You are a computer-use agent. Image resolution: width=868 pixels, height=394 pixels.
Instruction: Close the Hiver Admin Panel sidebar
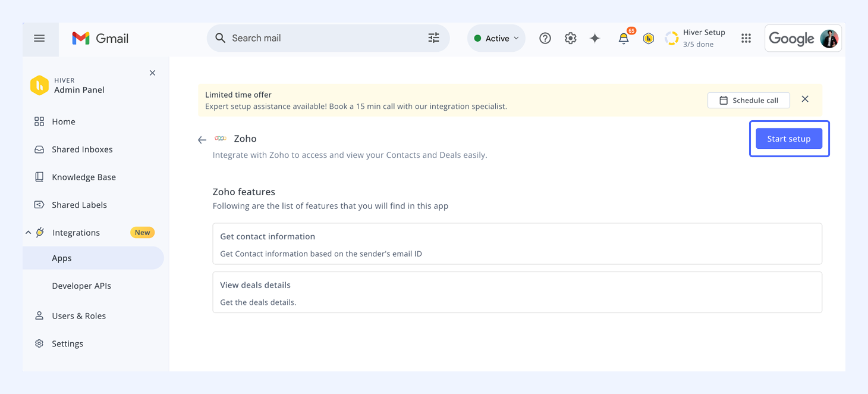(x=152, y=73)
